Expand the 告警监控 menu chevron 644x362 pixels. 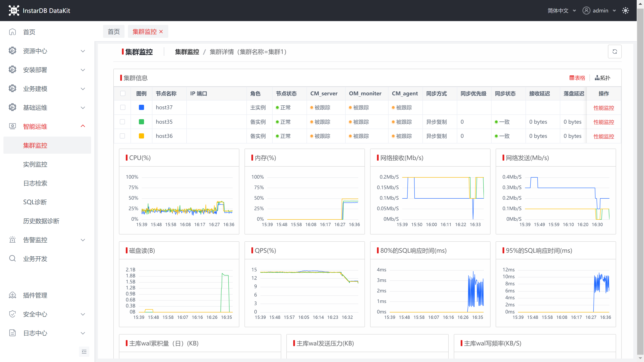point(83,240)
